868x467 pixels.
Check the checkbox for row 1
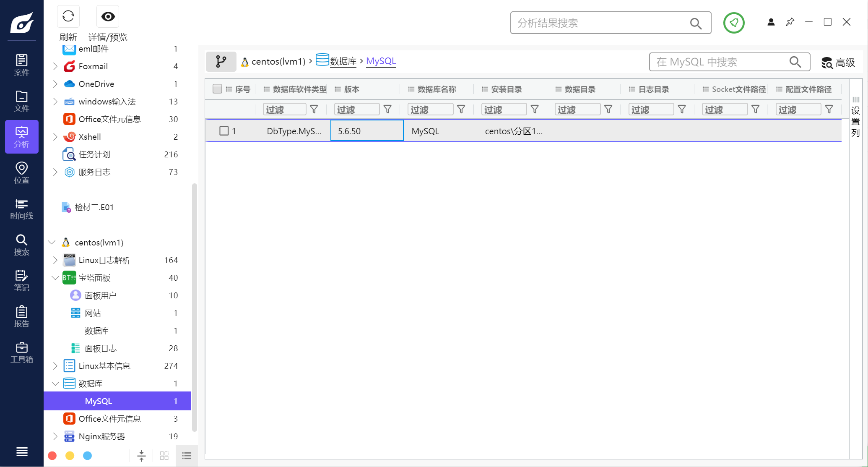(x=224, y=131)
